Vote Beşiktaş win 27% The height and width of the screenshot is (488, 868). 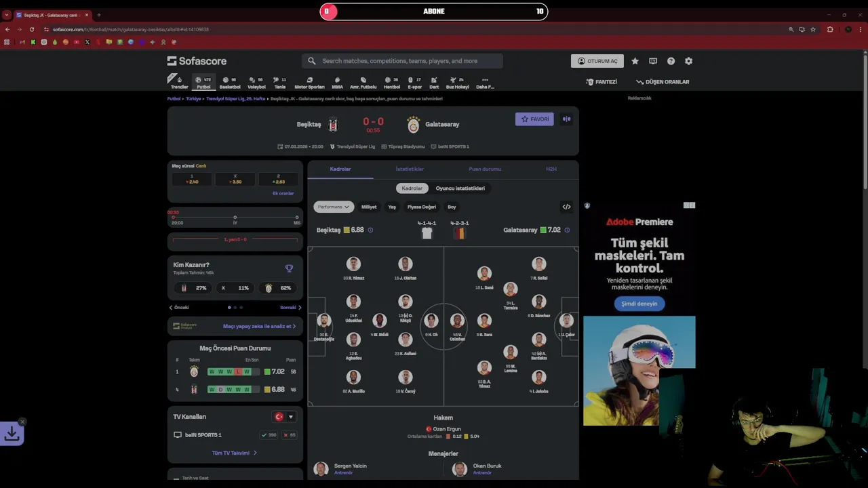[x=194, y=288]
